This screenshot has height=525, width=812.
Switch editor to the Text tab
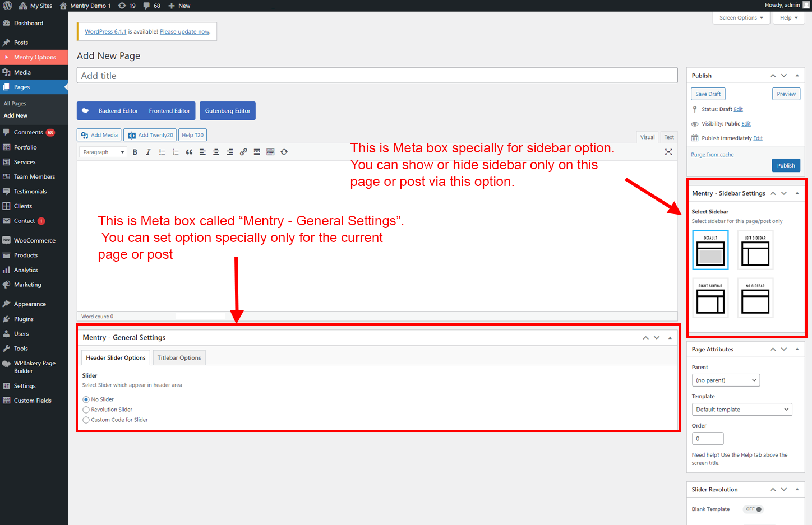click(x=669, y=137)
